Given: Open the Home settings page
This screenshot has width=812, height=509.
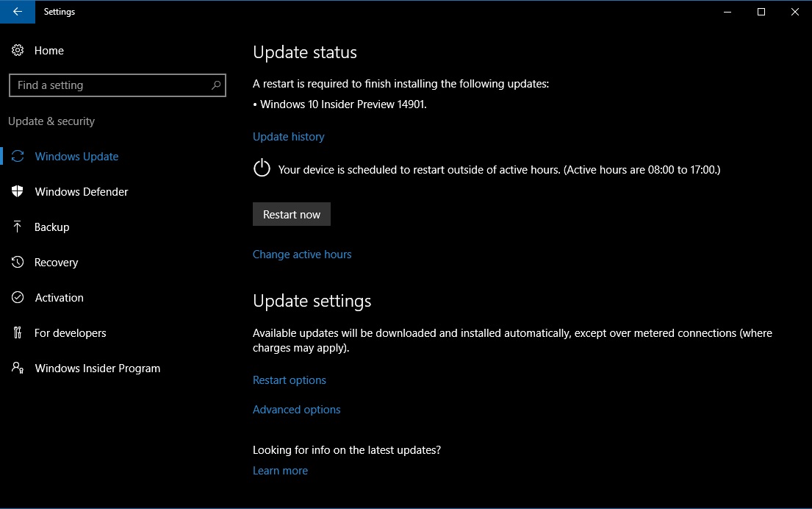Looking at the screenshot, I should [49, 50].
